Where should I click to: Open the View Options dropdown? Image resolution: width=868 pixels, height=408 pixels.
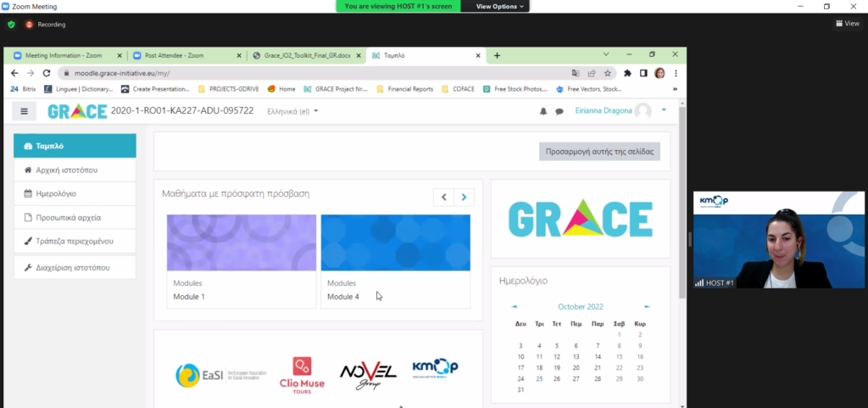click(499, 6)
